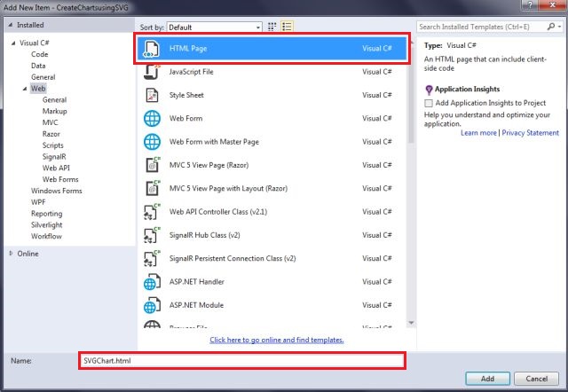Select the Reporting category
The image size is (568, 392).
click(x=47, y=214)
